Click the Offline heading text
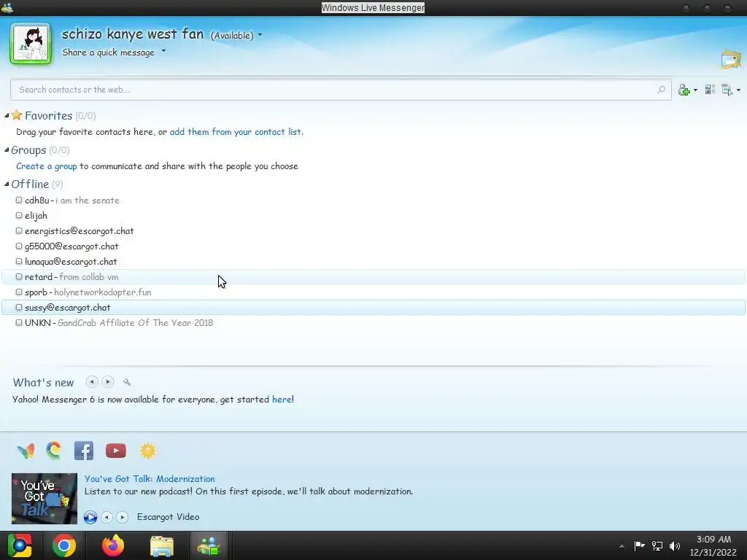Viewport: 747px width, 560px height. click(30, 184)
